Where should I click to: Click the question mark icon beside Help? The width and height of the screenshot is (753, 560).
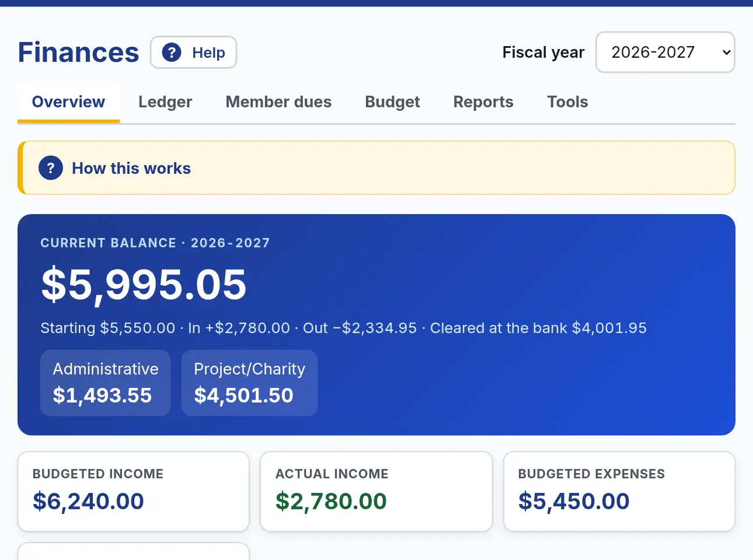pyautogui.click(x=172, y=52)
